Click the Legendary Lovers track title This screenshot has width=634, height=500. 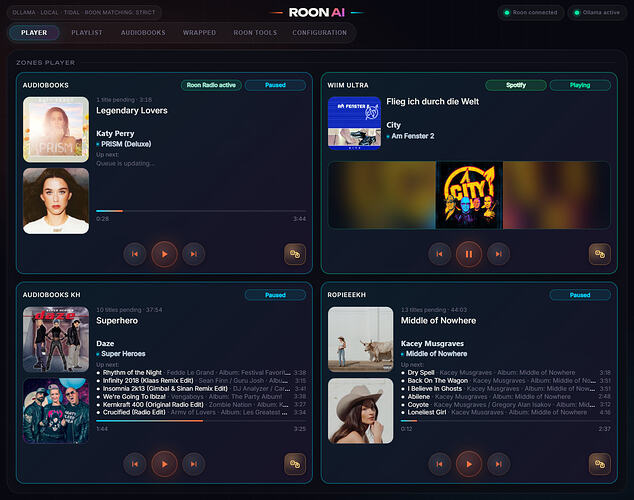[x=132, y=110]
